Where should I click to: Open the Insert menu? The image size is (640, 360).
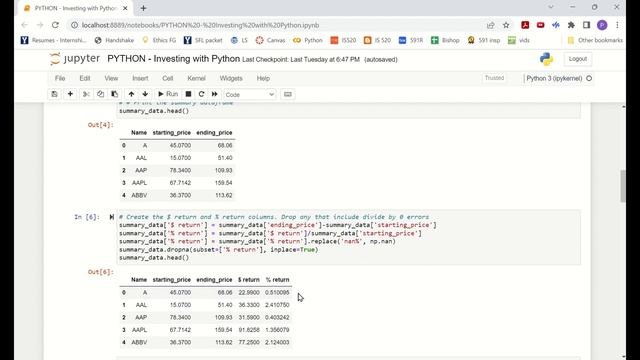pyautogui.click(x=140, y=78)
